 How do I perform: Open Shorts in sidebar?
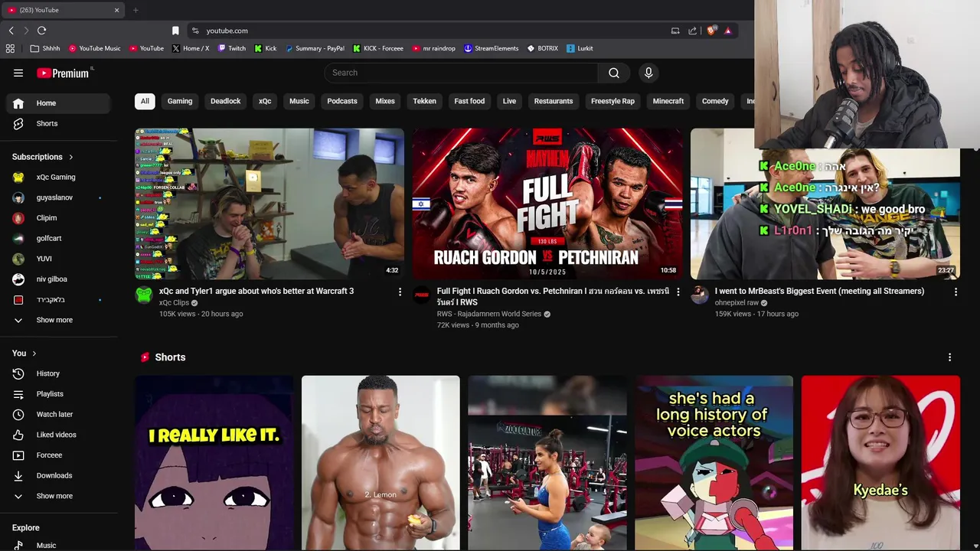click(58, 123)
